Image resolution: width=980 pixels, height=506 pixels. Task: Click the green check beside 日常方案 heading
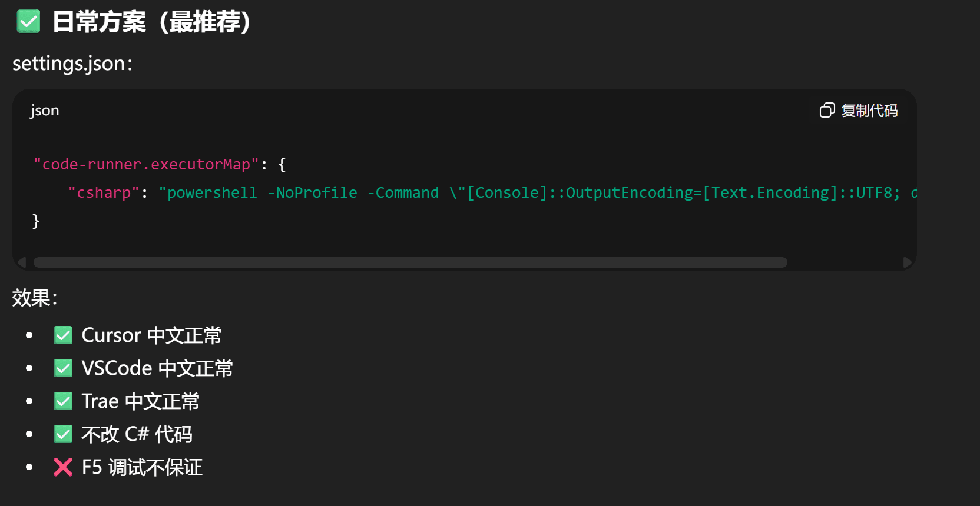pyautogui.click(x=28, y=22)
